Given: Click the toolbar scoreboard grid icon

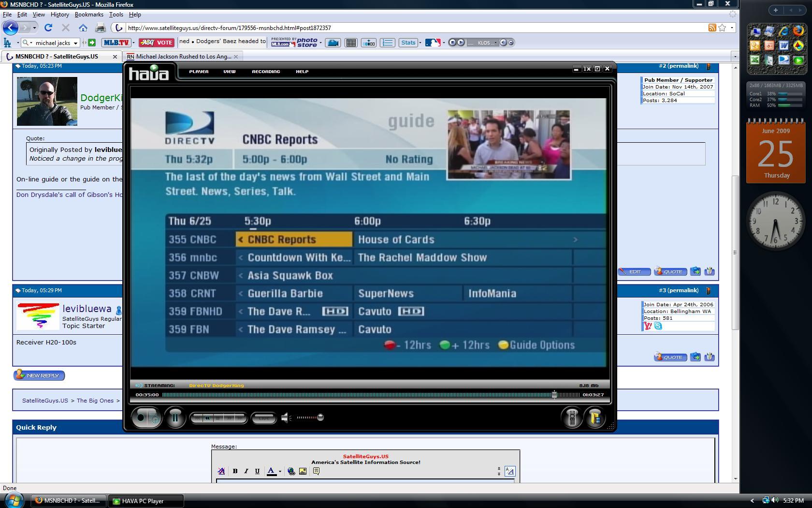Looking at the screenshot, I should coord(351,43).
